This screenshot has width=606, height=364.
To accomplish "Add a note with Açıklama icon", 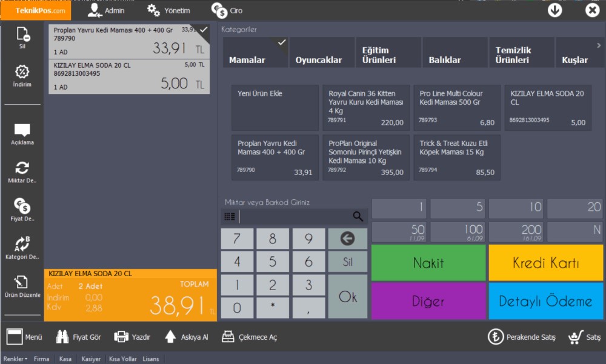I will (x=22, y=130).
